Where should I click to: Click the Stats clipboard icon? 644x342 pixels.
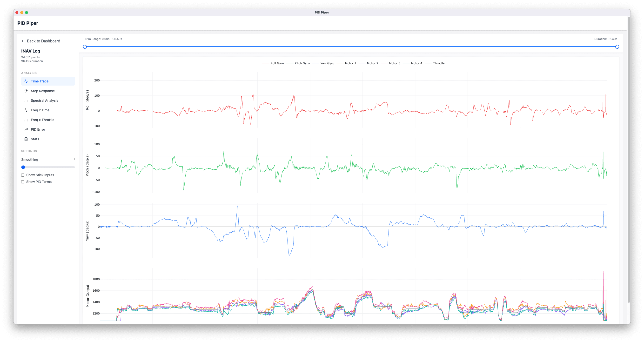[x=26, y=139]
